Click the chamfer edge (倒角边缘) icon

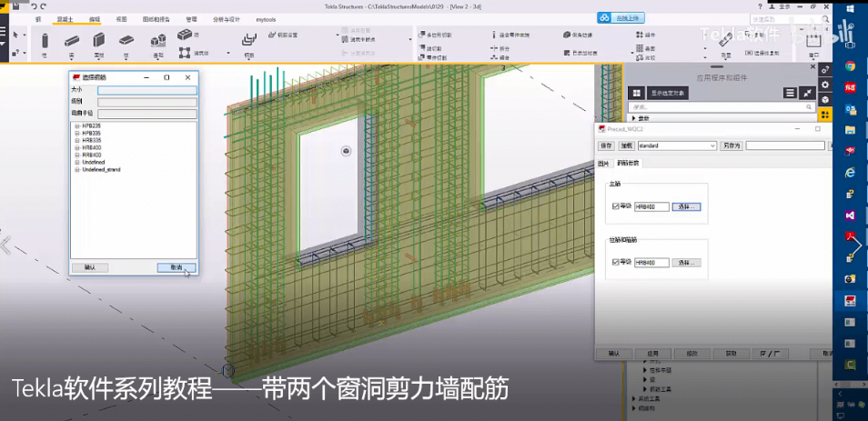click(567, 35)
